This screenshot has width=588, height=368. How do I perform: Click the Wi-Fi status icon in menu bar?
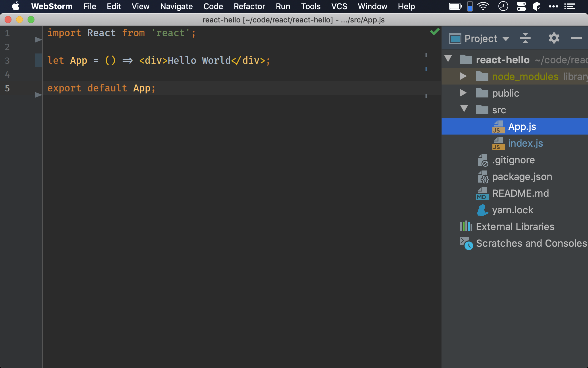click(483, 6)
